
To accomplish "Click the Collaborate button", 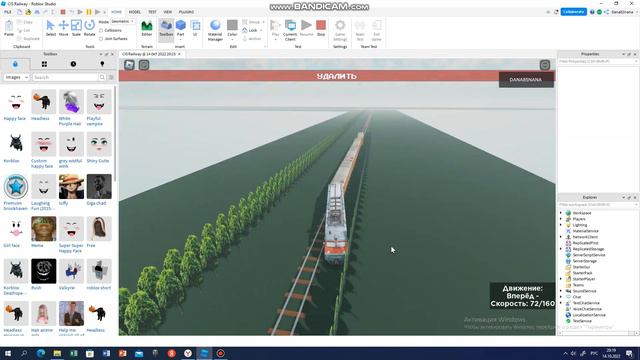I will tap(573, 12).
